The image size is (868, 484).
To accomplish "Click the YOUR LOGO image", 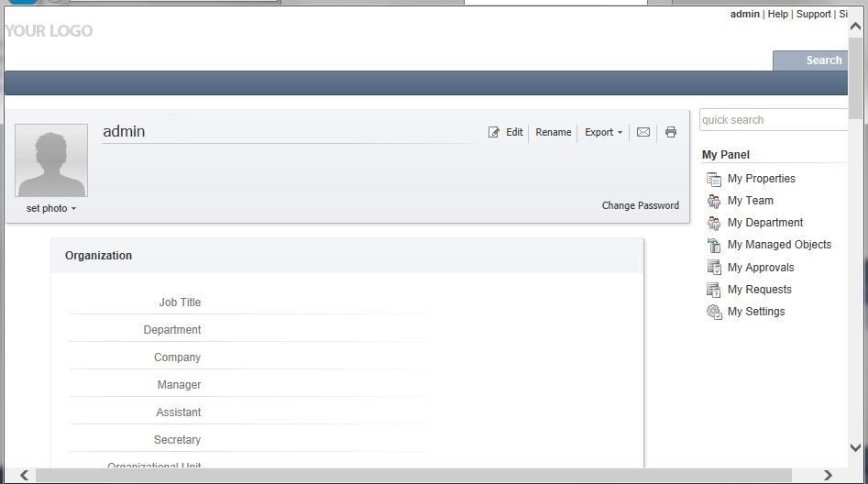I will pyautogui.click(x=49, y=30).
